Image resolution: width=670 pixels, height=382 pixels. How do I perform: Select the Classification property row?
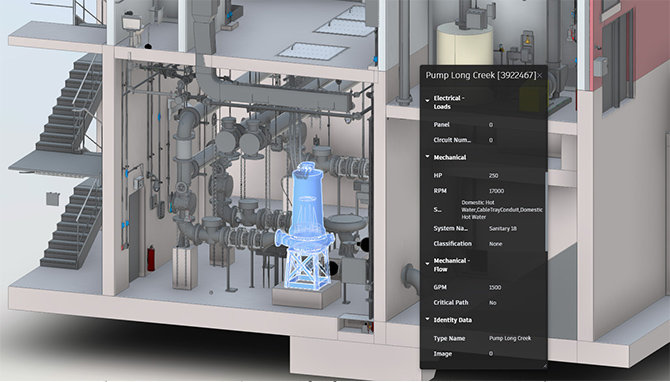[x=483, y=244]
